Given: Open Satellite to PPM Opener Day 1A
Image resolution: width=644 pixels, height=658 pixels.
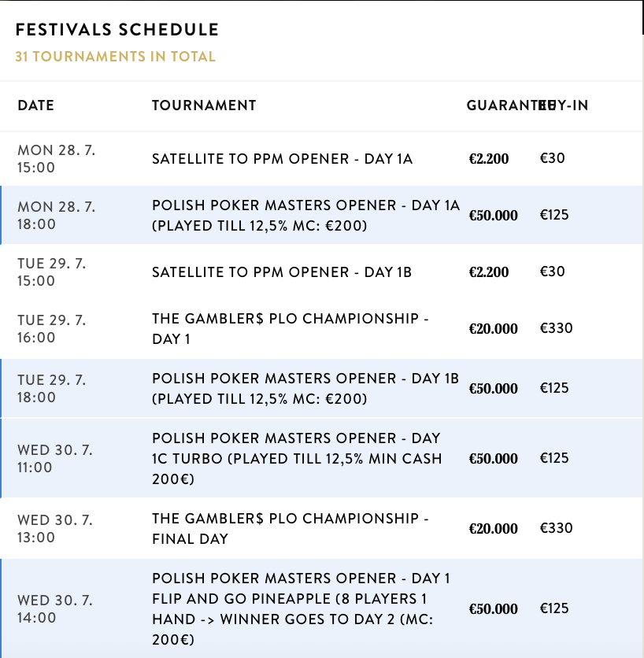Looking at the screenshot, I should [x=282, y=159].
